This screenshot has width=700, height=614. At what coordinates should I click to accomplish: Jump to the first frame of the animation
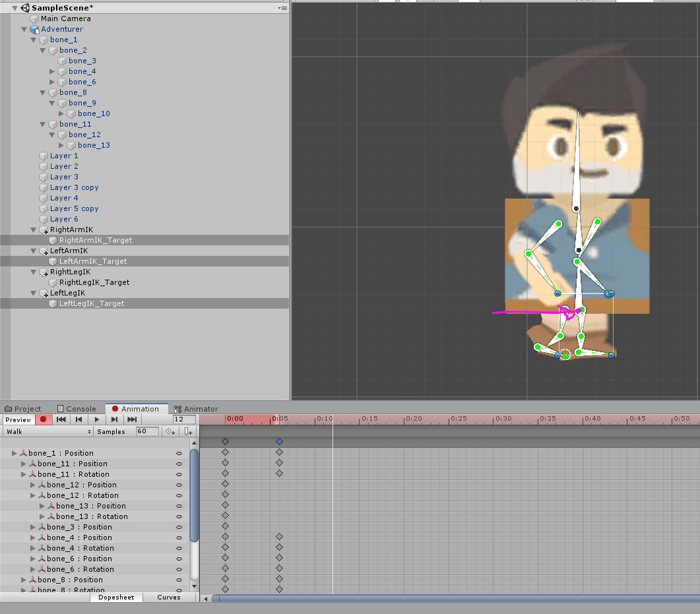point(61,419)
